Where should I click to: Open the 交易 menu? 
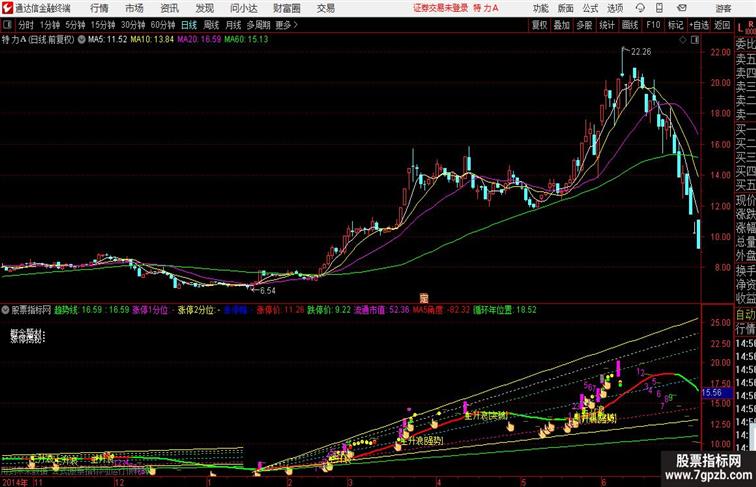pyautogui.click(x=326, y=8)
